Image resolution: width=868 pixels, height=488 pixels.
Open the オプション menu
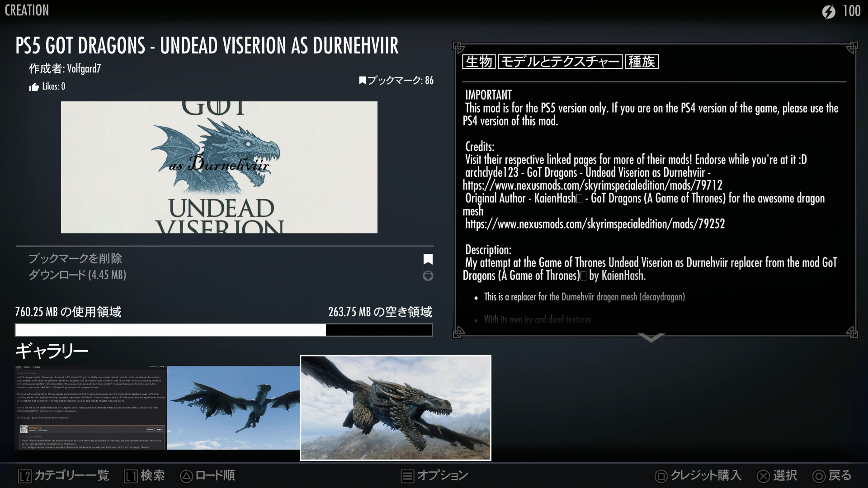[434, 475]
